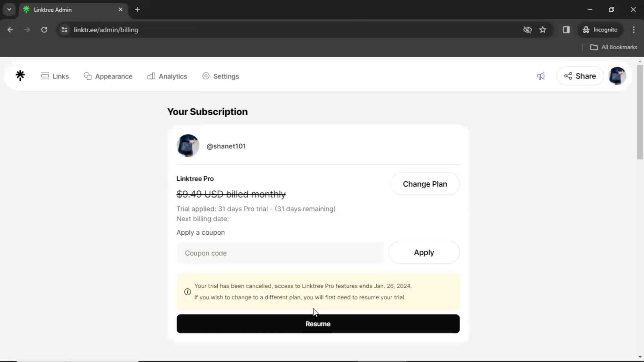Image resolution: width=644 pixels, height=362 pixels.
Task: Open Analytics dashboard
Action: point(168,76)
